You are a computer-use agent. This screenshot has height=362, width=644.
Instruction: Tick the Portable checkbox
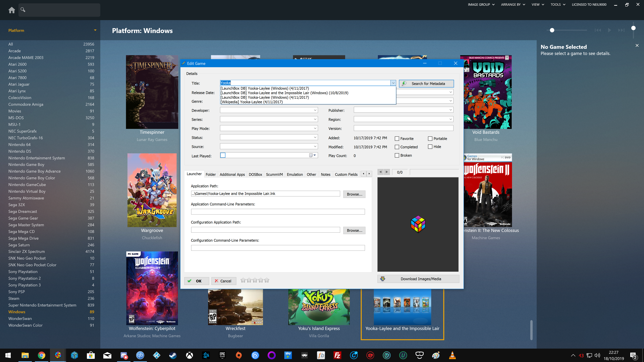(430, 138)
